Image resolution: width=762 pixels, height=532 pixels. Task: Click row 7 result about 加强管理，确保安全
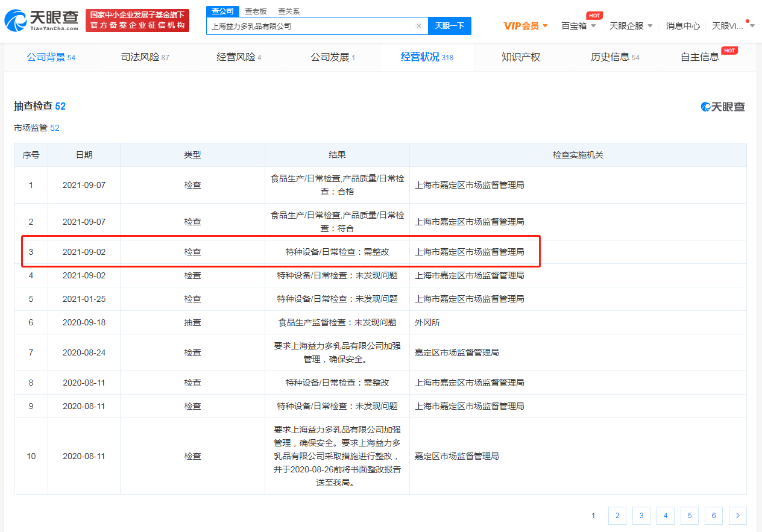pos(338,352)
